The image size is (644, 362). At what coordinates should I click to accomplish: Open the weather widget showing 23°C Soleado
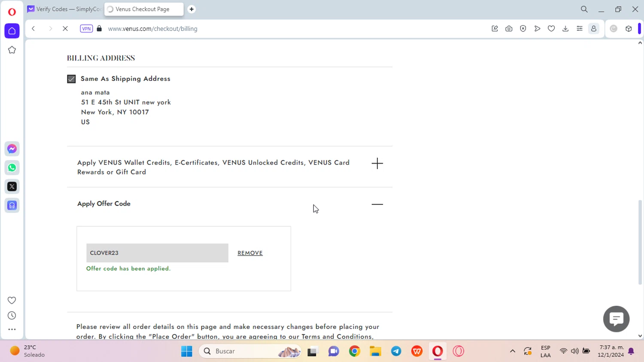pos(28,351)
